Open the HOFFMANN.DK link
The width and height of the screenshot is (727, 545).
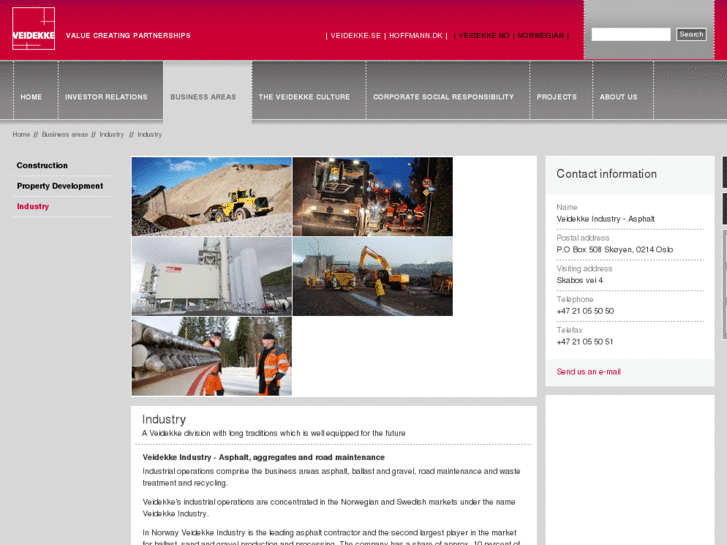(416, 36)
